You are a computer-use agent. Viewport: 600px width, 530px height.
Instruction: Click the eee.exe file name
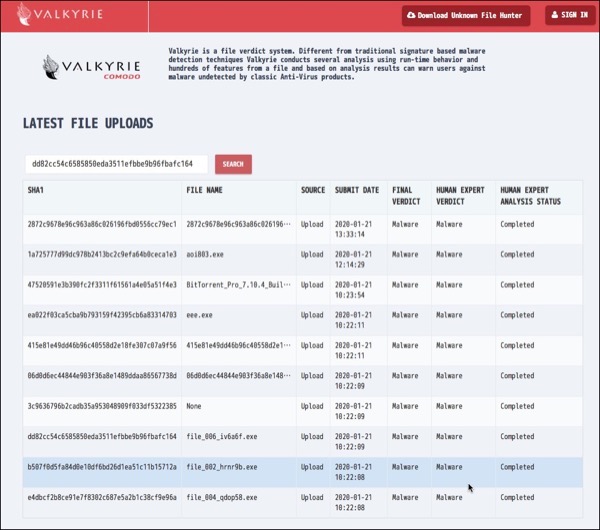(x=200, y=315)
